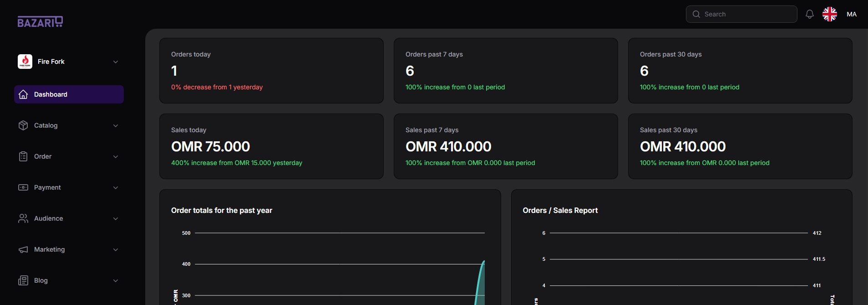This screenshot has height=305, width=868.
Task: Expand the Payment menu chevron
Action: [116, 187]
